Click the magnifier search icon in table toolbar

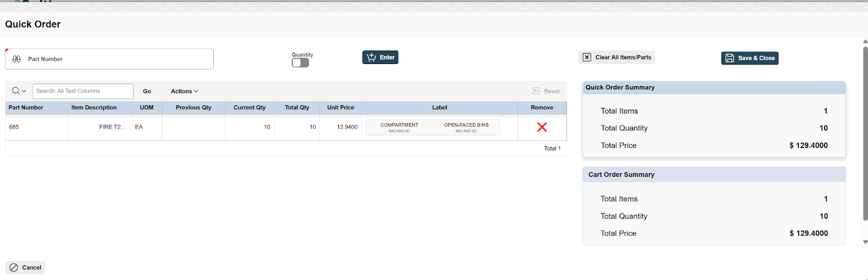[x=16, y=91]
